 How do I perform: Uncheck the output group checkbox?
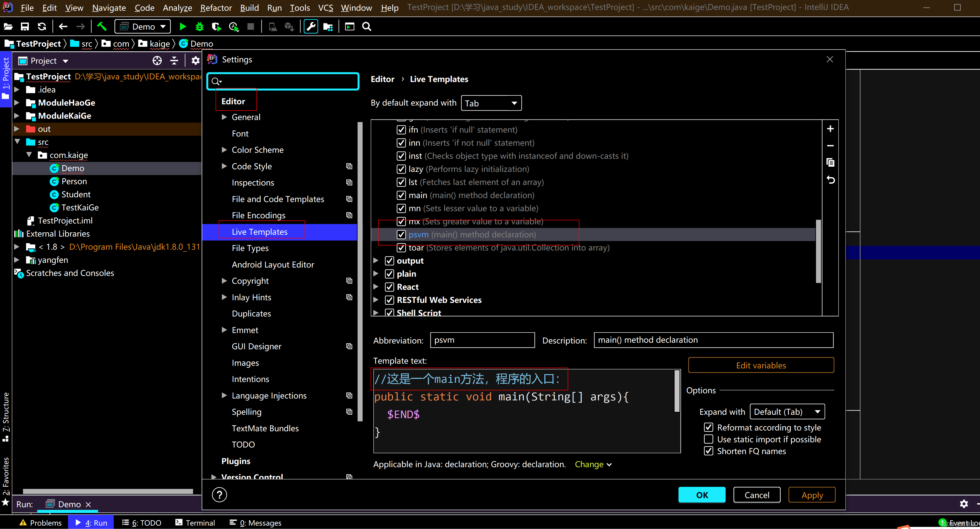point(389,261)
